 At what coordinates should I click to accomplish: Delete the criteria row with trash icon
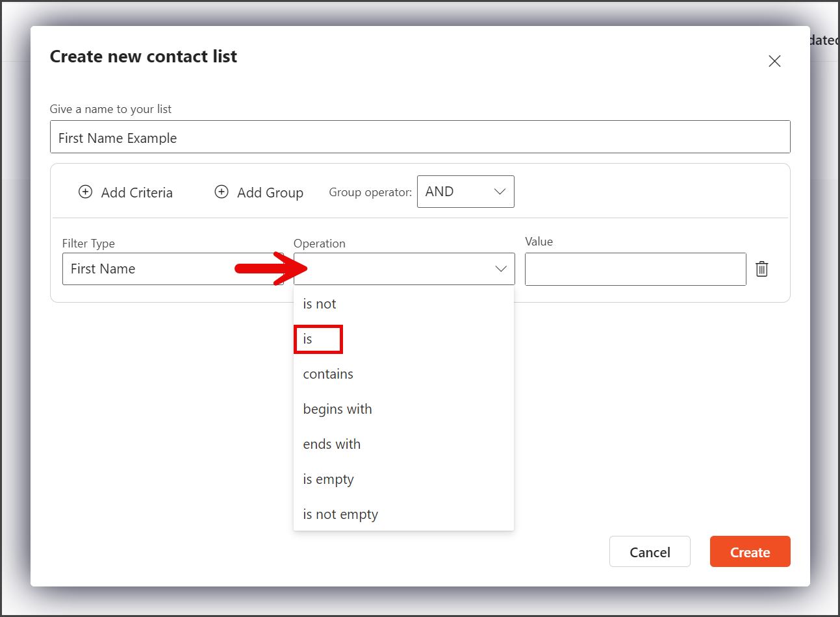(762, 269)
